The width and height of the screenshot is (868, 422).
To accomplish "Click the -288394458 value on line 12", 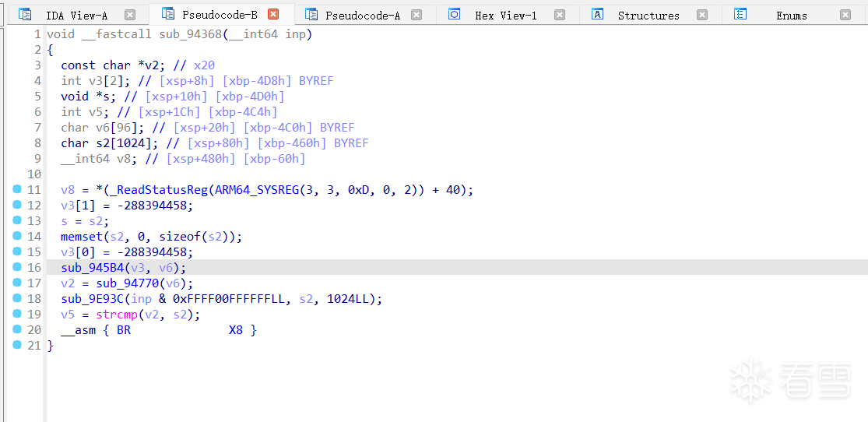I will (x=153, y=206).
